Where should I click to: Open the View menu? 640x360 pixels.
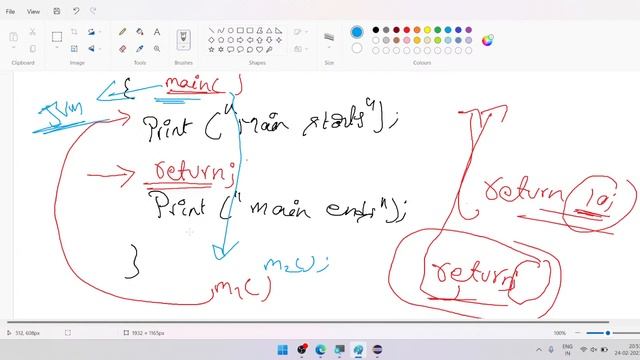click(33, 11)
